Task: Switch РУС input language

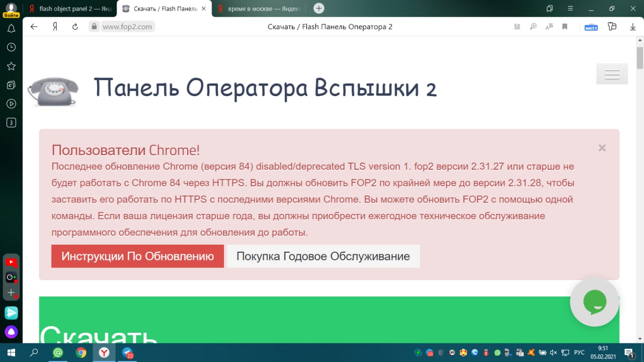Action: point(579,352)
